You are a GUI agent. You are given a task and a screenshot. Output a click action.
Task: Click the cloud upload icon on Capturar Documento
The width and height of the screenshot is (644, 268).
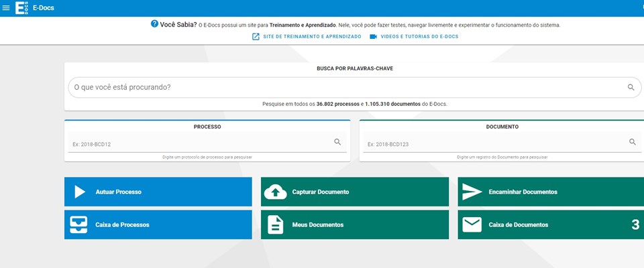pyautogui.click(x=275, y=192)
